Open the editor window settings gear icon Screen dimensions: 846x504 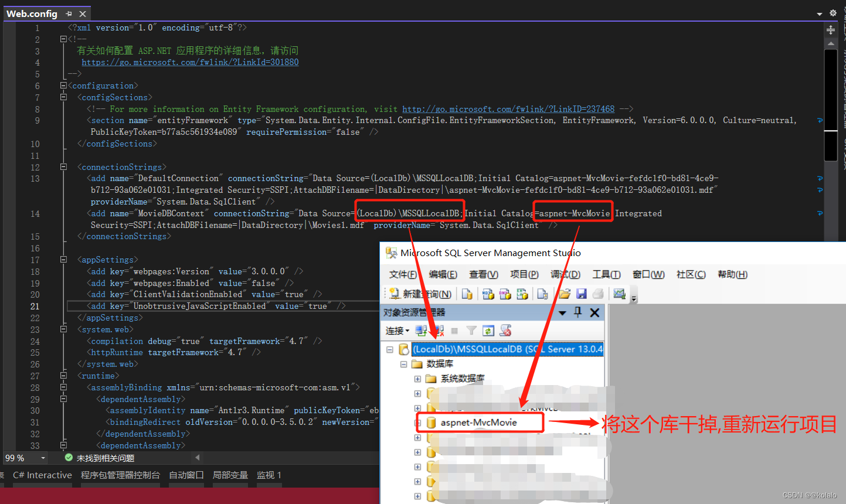(833, 13)
